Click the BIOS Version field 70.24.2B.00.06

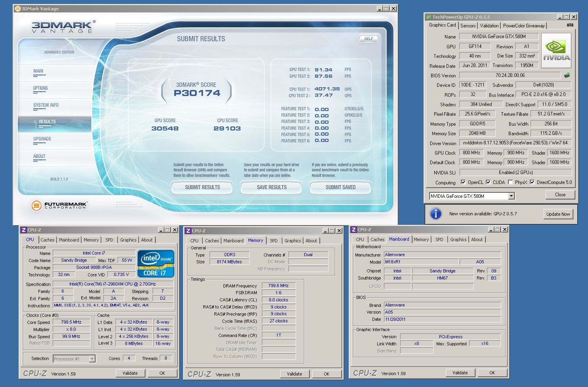click(510, 75)
